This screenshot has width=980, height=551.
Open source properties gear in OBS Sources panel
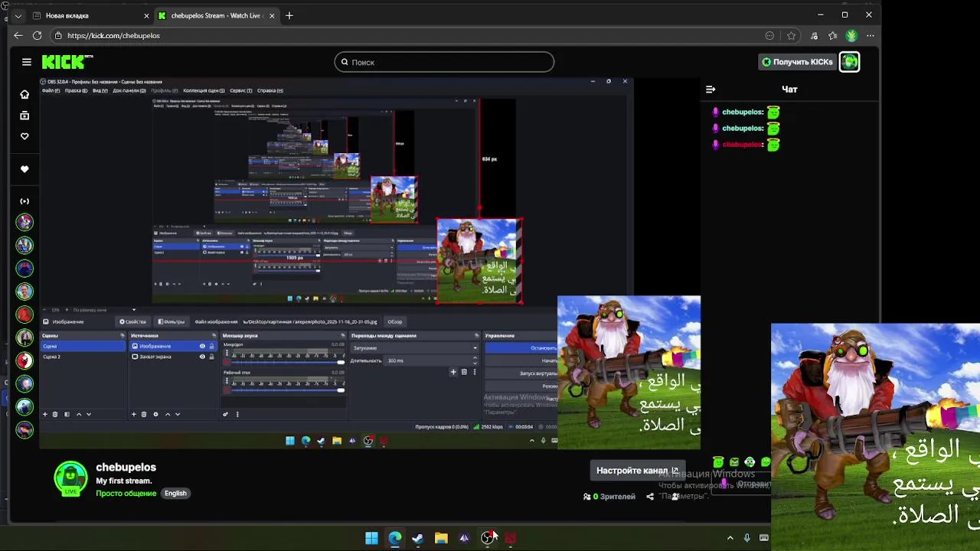coord(155,414)
